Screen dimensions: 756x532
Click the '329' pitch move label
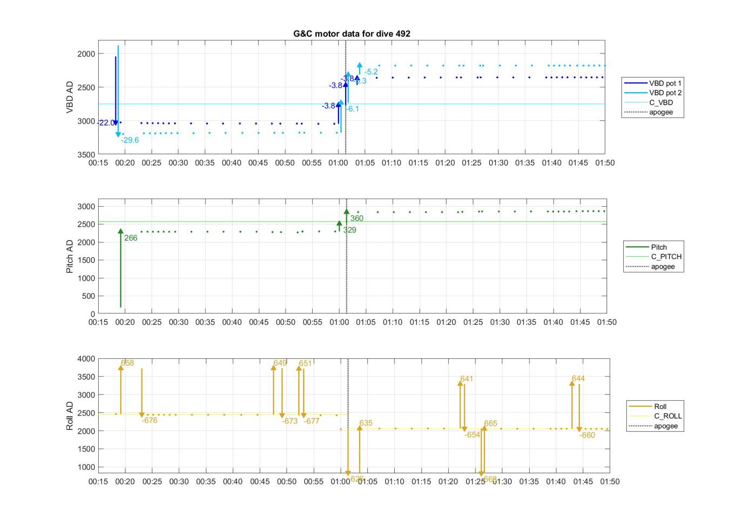pyautogui.click(x=349, y=230)
